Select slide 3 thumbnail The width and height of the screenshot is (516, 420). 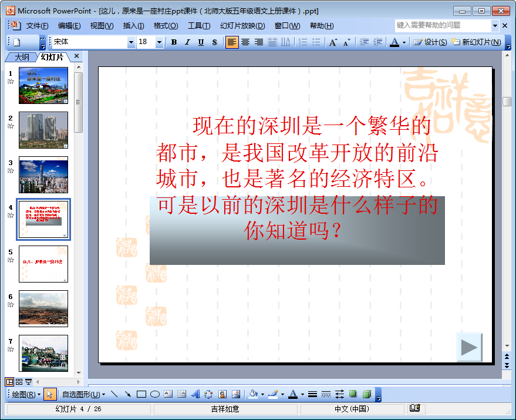(43, 174)
